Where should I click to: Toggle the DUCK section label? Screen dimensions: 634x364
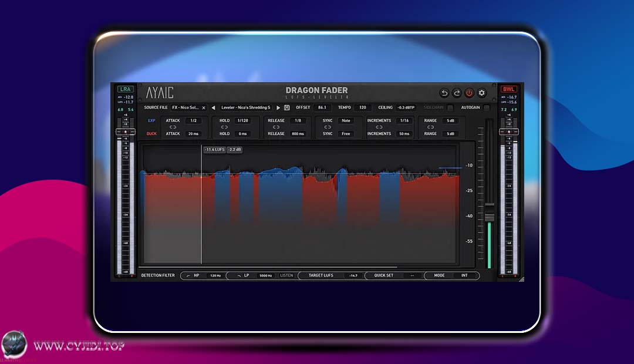(151, 133)
